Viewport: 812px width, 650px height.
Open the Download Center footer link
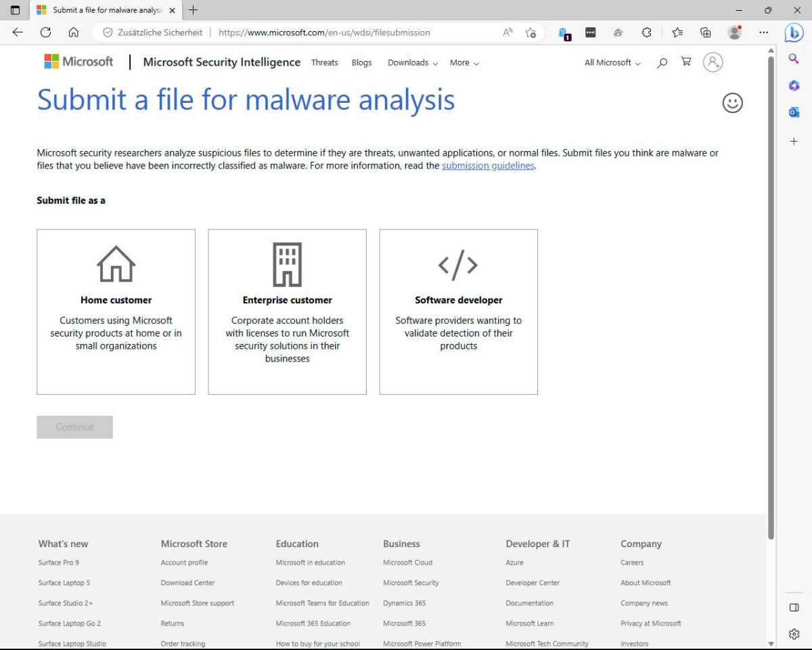tap(188, 583)
